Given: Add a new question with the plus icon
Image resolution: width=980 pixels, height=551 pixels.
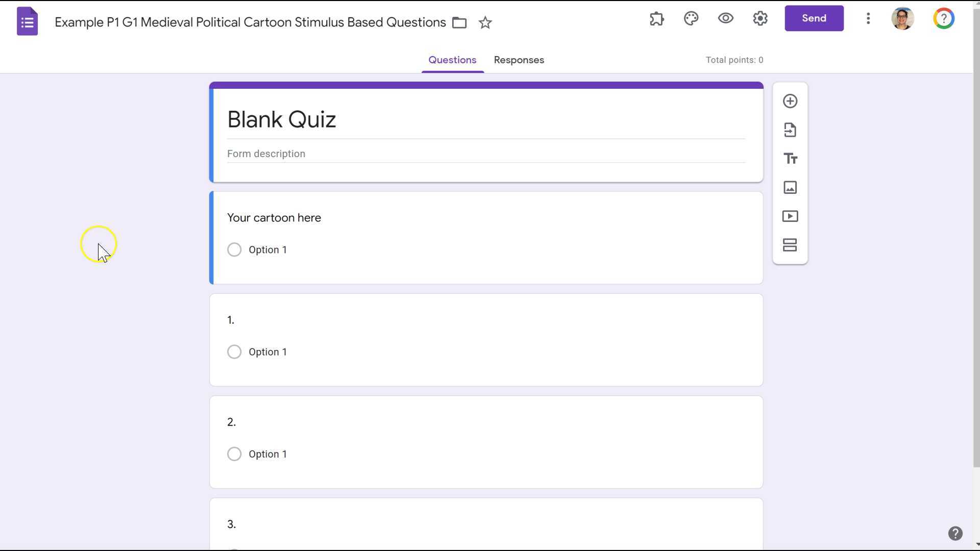Looking at the screenshot, I should (790, 101).
